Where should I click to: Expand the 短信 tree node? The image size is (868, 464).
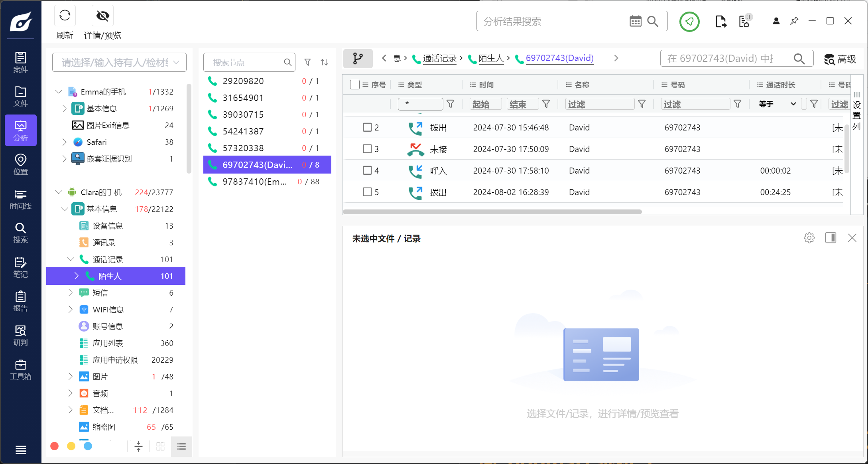click(x=71, y=293)
